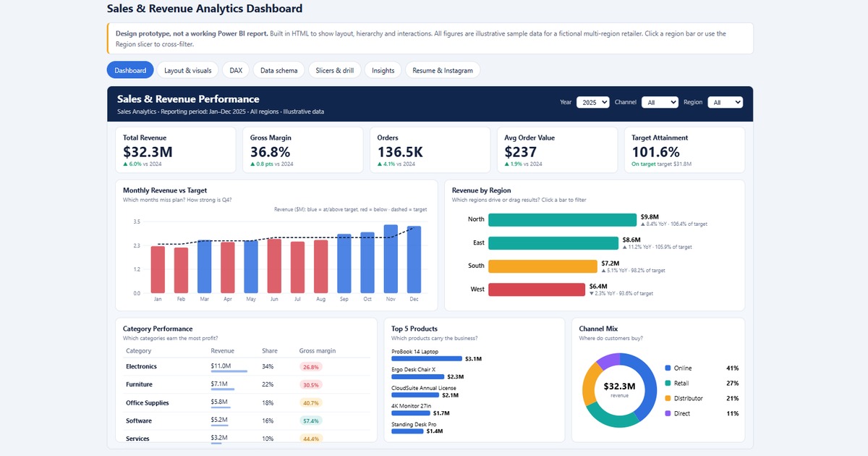Click the Online 41% value
868x456 pixels.
[732, 368]
